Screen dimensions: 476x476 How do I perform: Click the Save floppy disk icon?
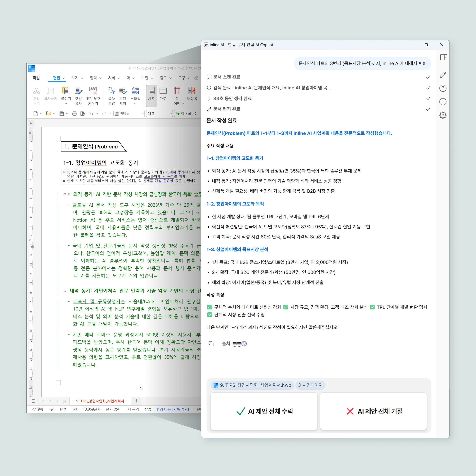coord(62,114)
